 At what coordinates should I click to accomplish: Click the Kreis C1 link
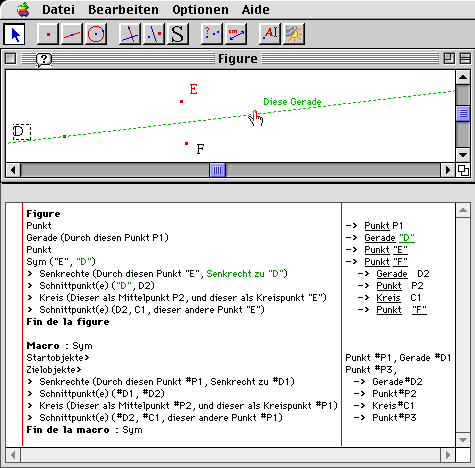coord(388,298)
